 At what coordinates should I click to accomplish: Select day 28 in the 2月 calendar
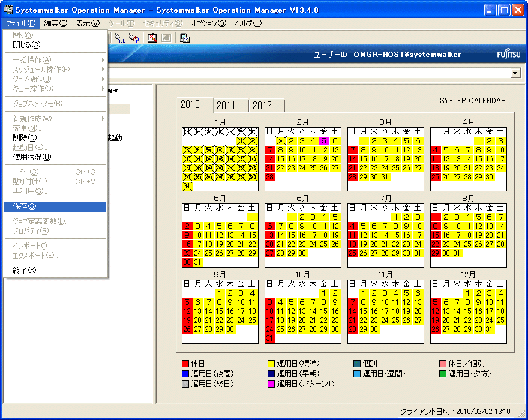click(270, 177)
